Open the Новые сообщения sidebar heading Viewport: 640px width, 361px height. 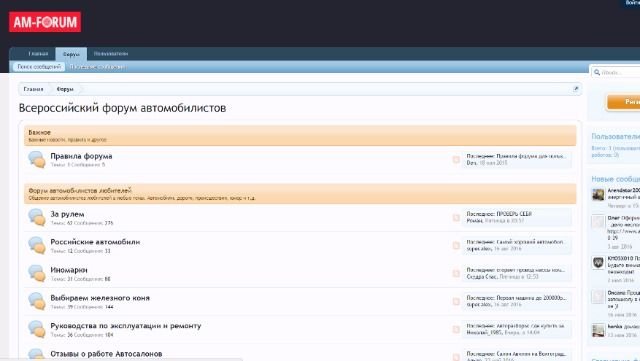coord(616,179)
